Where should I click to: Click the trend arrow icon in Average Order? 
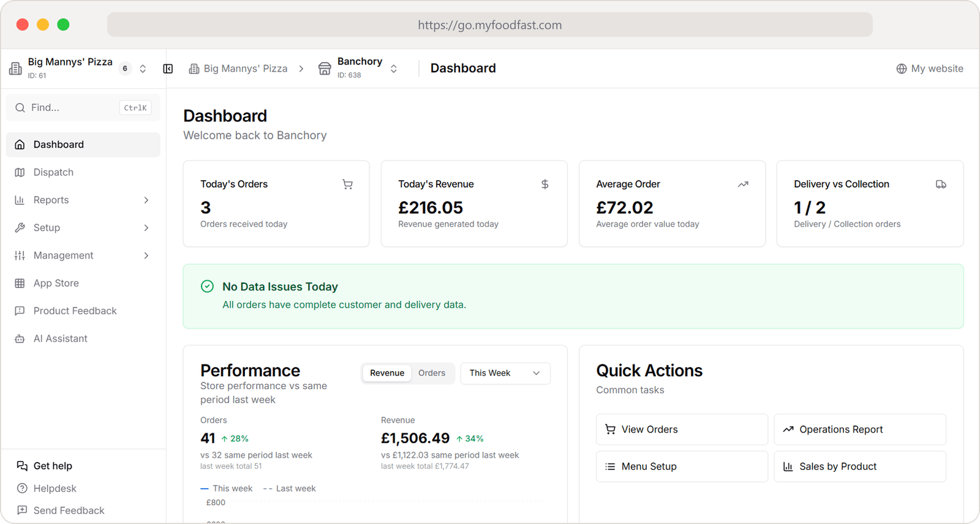pos(743,184)
